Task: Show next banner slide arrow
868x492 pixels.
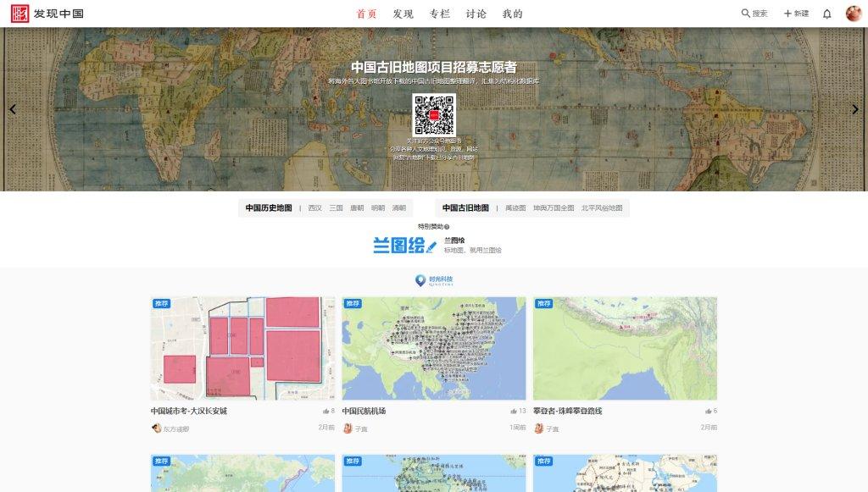Action: tap(855, 109)
